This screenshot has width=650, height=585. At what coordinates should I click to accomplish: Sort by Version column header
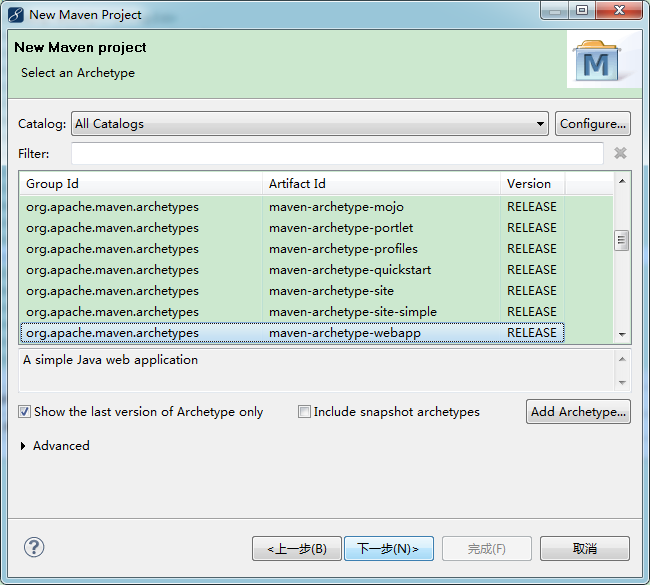coord(533,184)
